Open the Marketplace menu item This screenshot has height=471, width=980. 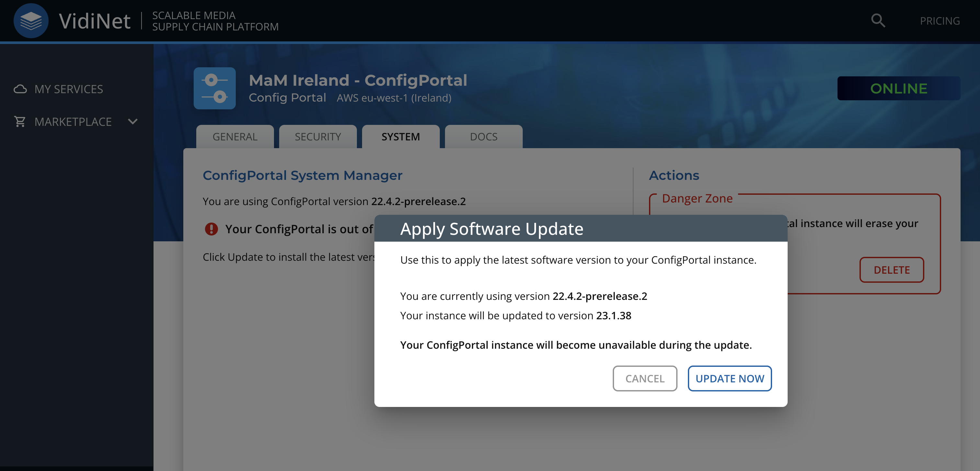tap(73, 122)
